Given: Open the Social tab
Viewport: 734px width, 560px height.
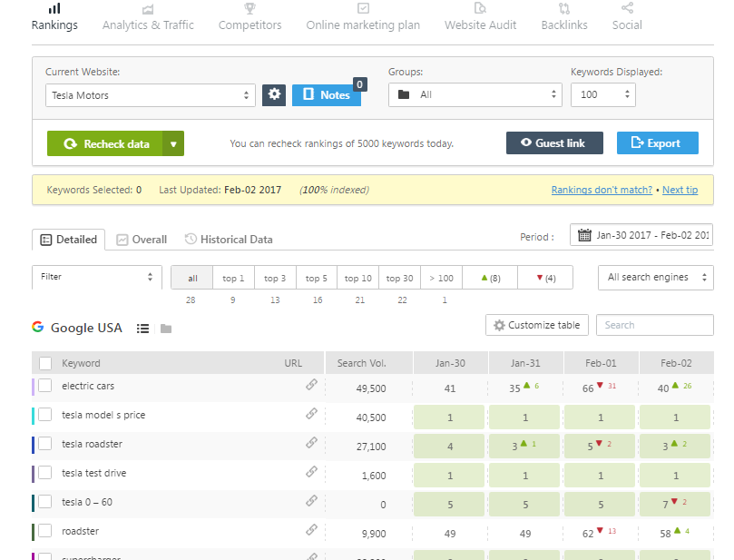Looking at the screenshot, I should (x=627, y=17).
